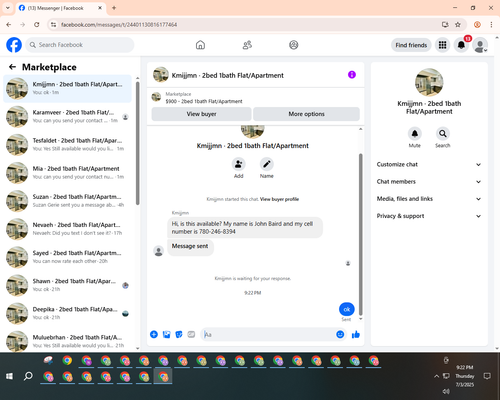The width and height of the screenshot is (500, 400).
Task: Open the Muluebrhan conversation
Action: click(67, 341)
